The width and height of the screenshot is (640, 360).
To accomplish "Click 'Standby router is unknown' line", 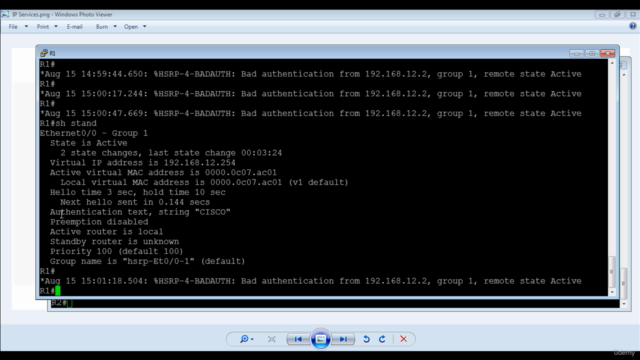I will click(x=114, y=241).
